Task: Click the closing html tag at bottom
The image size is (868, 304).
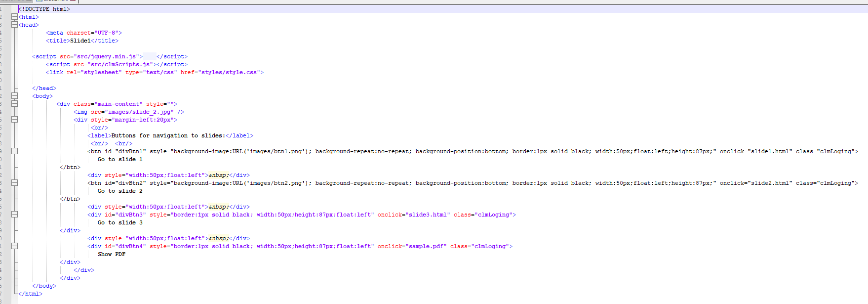Action: tap(30, 294)
